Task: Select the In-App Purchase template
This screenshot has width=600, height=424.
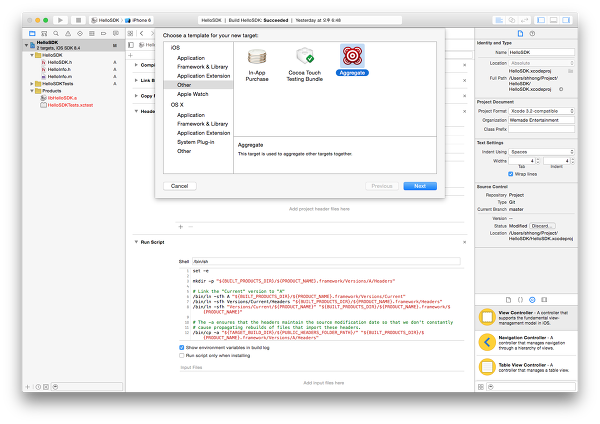Action: pos(257,65)
